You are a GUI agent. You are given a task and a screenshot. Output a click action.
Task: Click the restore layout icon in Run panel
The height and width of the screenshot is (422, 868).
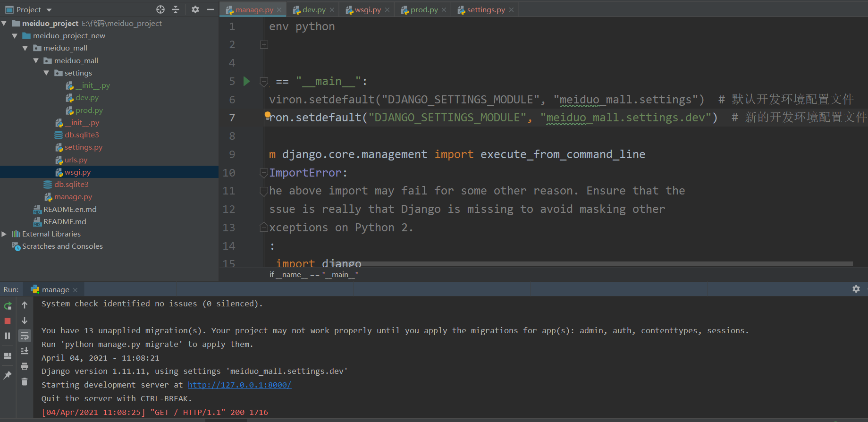coord(8,356)
